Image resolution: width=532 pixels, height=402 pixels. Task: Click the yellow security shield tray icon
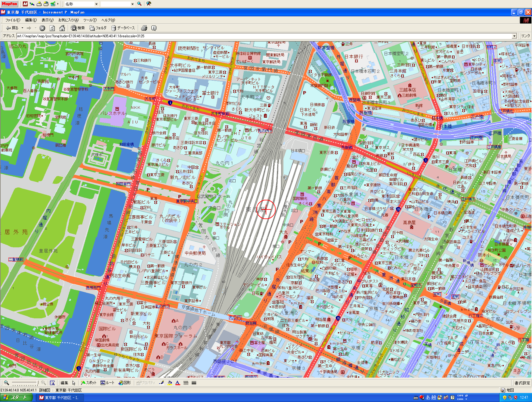click(x=505, y=397)
